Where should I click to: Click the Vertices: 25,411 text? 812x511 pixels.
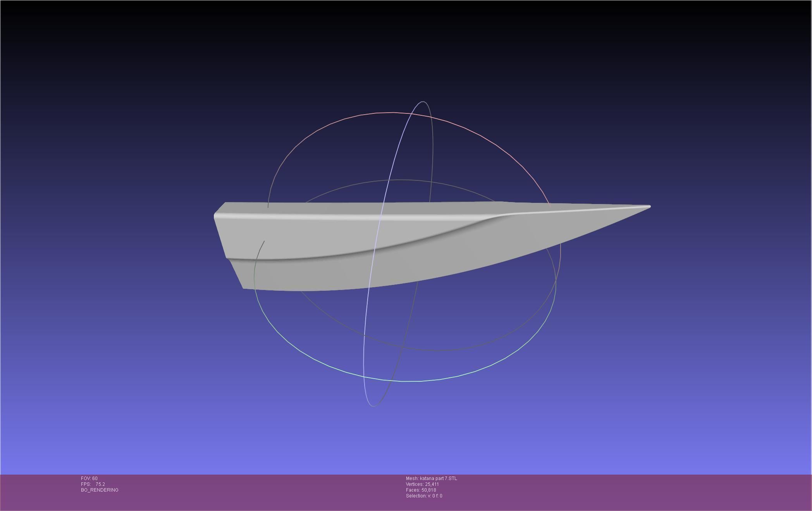click(x=422, y=484)
